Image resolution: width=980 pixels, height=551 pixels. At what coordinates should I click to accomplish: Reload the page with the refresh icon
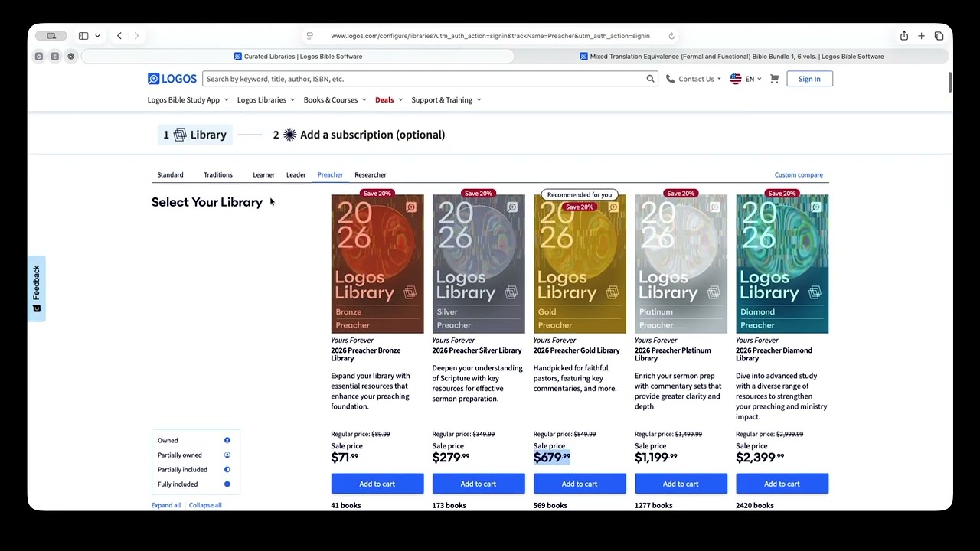671,36
